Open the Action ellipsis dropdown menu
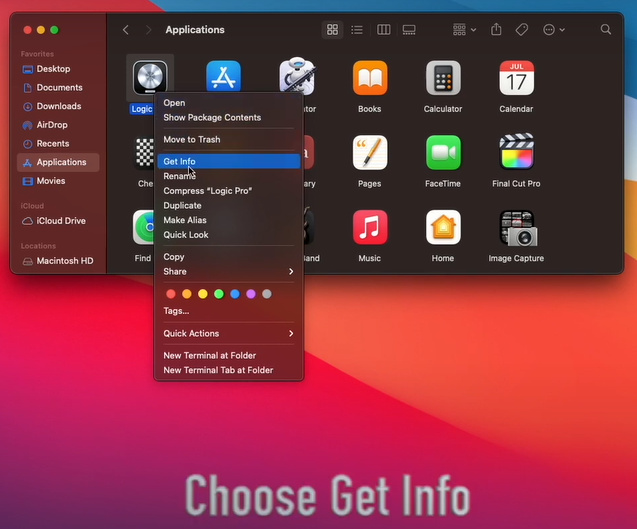 (x=554, y=30)
